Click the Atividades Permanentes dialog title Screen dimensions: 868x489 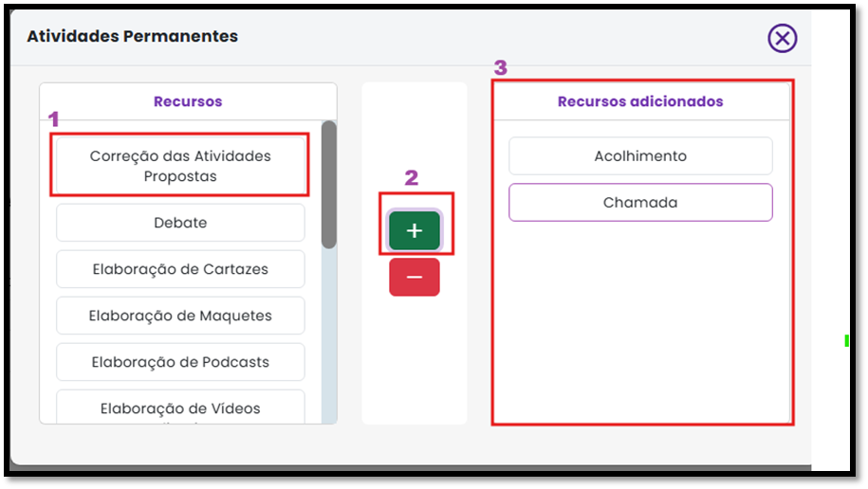[132, 36]
